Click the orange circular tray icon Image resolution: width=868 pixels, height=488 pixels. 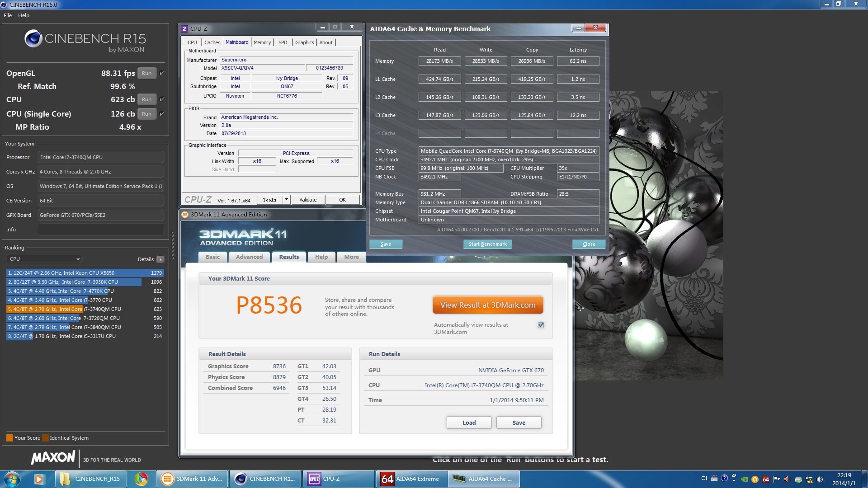[755, 479]
